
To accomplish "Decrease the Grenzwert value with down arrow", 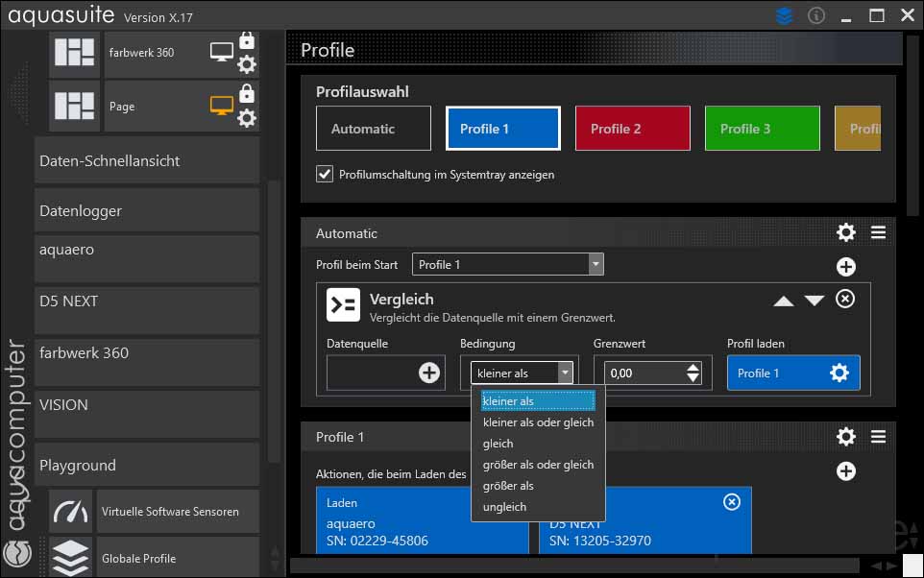I will 693,378.
